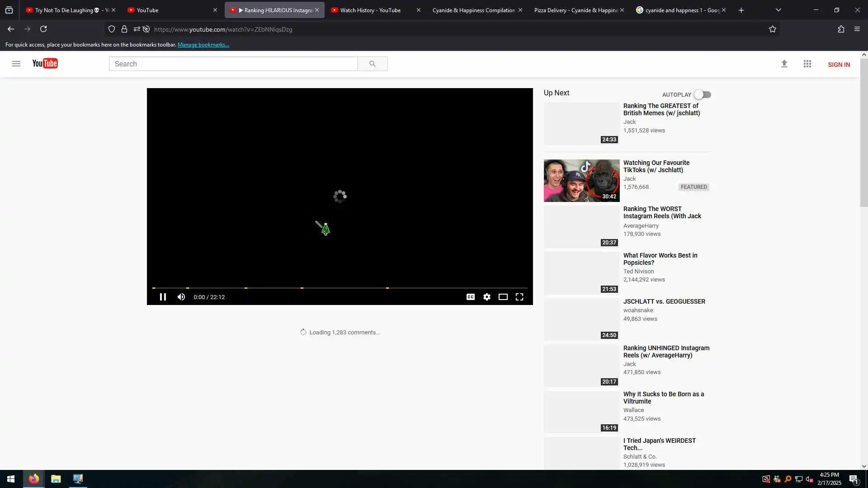868x488 pixels.
Task: Toggle closed captions on video
Action: pyautogui.click(x=470, y=297)
